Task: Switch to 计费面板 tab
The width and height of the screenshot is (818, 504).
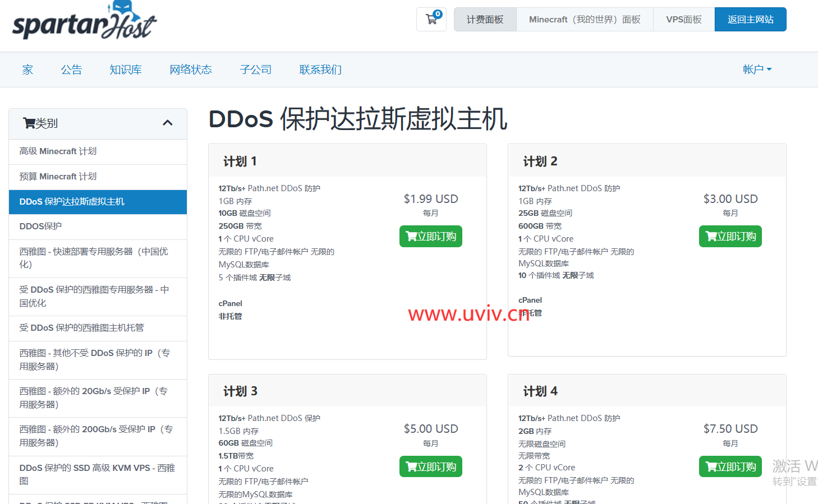Action: (485, 20)
